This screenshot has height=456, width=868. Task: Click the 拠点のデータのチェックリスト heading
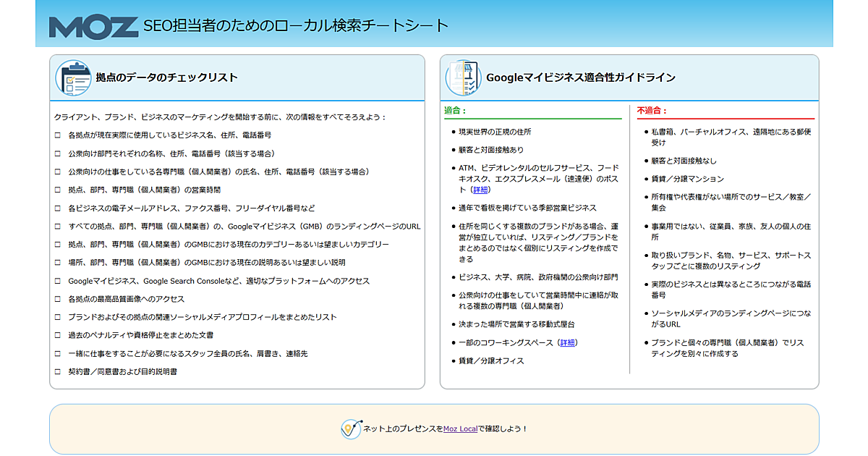pos(167,78)
